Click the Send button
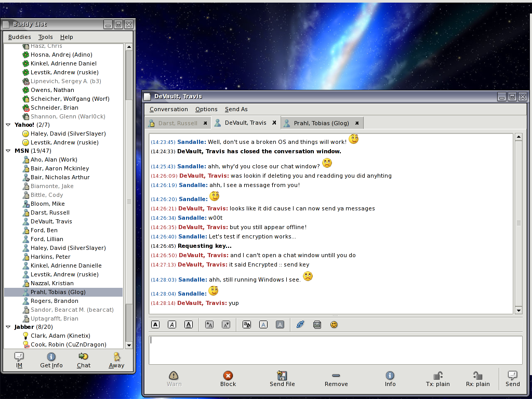532x399 pixels. coord(512,379)
